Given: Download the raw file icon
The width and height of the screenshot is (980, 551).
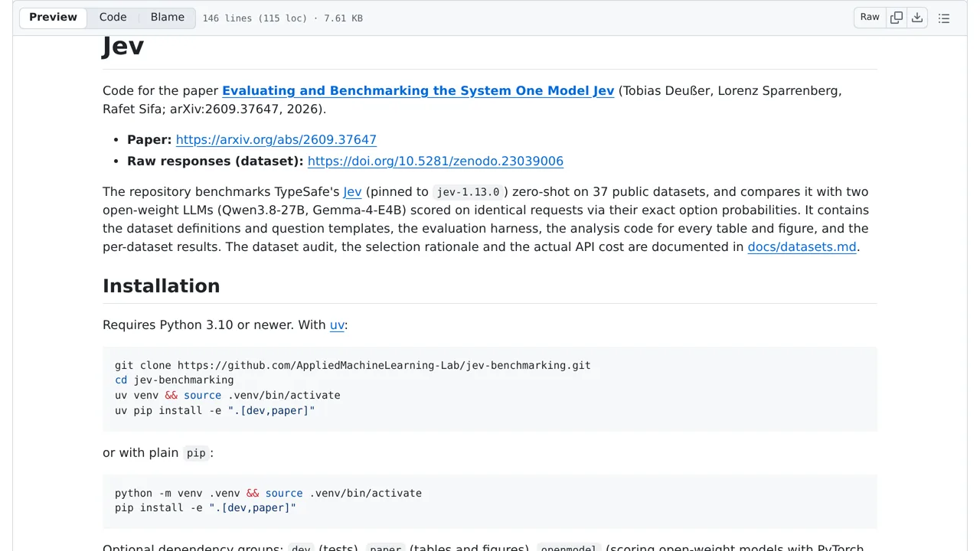Looking at the screenshot, I should [x=917, y=18].
